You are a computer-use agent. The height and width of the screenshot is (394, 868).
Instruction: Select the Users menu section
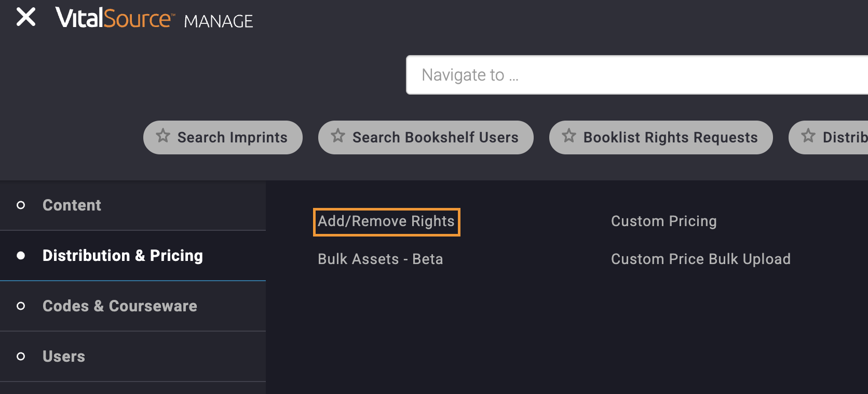133,357
